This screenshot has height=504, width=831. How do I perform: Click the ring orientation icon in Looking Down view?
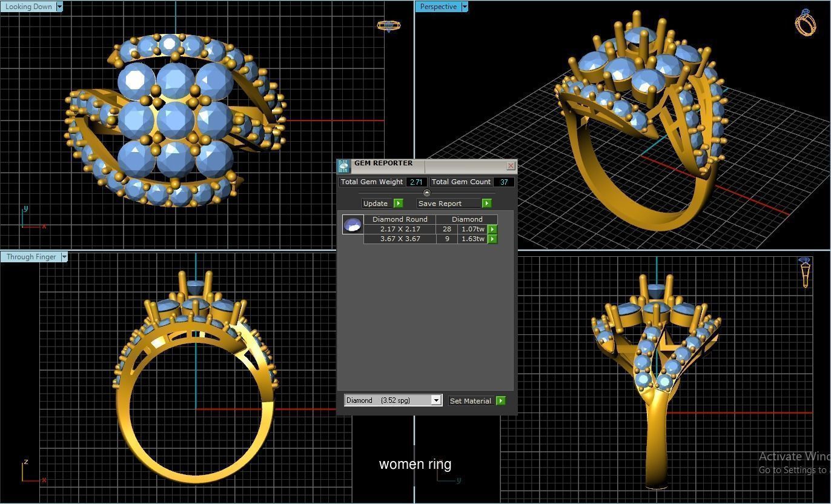pyautogui.click(x=388, y=25)
